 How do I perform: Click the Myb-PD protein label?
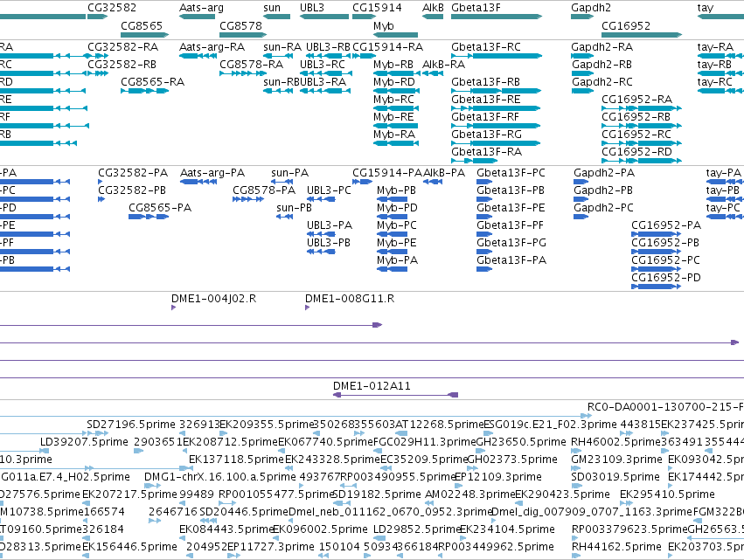pyautogui.click(x=397, y=208)
